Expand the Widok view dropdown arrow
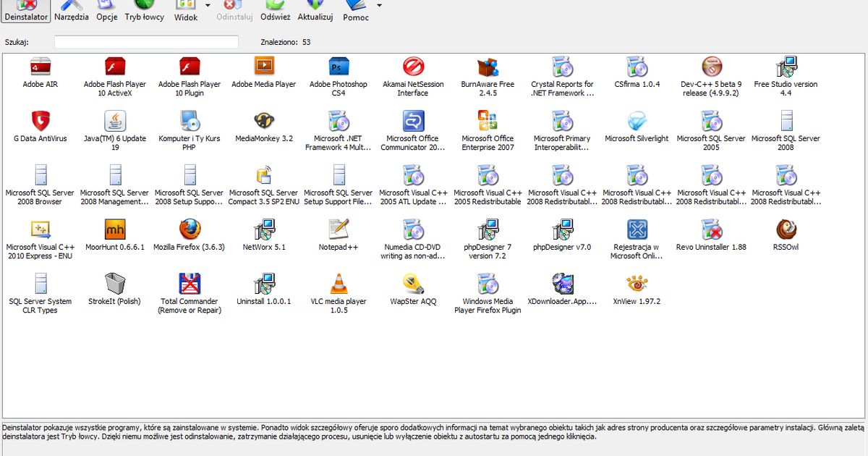 [208, 6]
